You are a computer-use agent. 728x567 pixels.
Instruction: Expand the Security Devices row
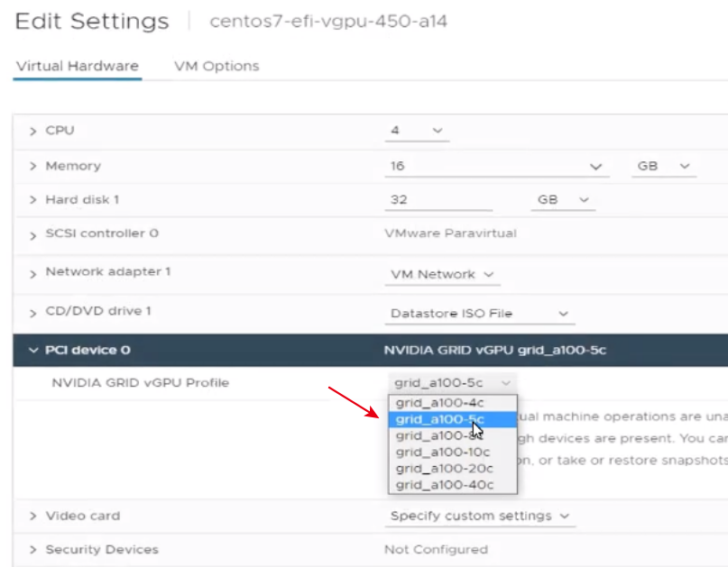pos(32,550)
